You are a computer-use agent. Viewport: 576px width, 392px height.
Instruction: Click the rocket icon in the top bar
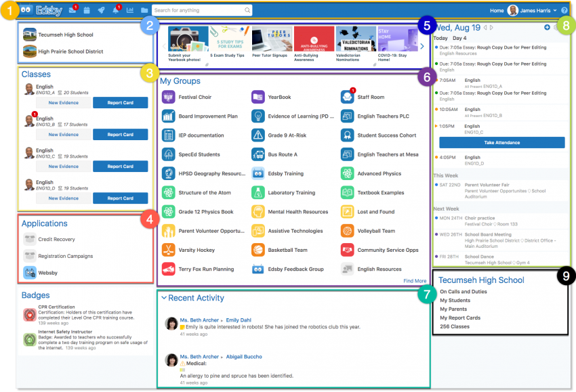(x=102, y=9)
